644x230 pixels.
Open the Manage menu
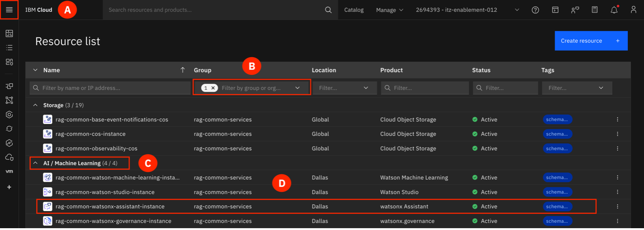click(390, 10)
